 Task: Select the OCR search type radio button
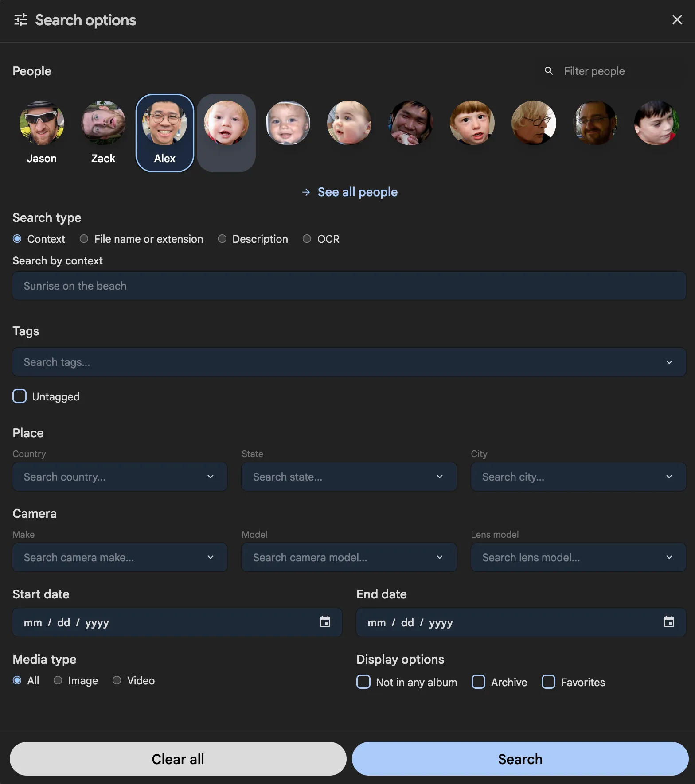(x=307, y=239)
